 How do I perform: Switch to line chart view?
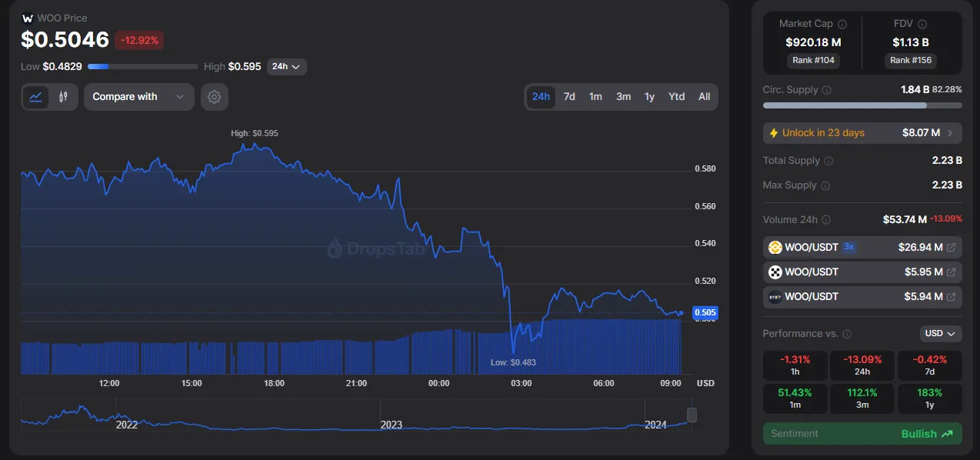[36, 97]
